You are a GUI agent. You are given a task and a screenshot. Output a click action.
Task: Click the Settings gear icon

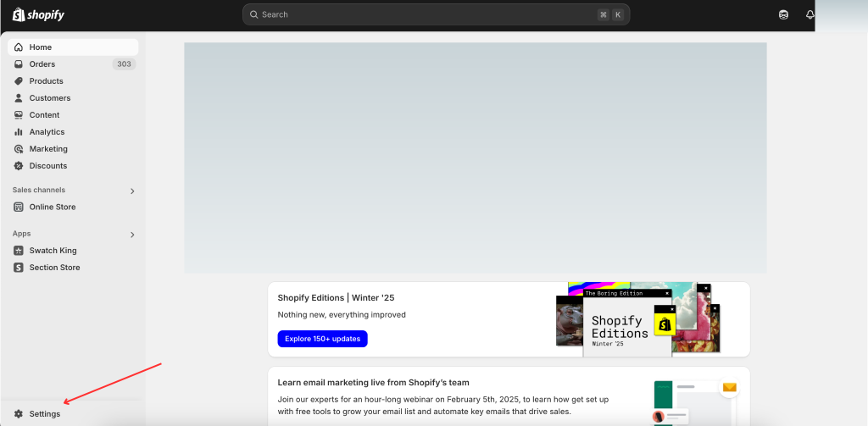pos(19,414)
